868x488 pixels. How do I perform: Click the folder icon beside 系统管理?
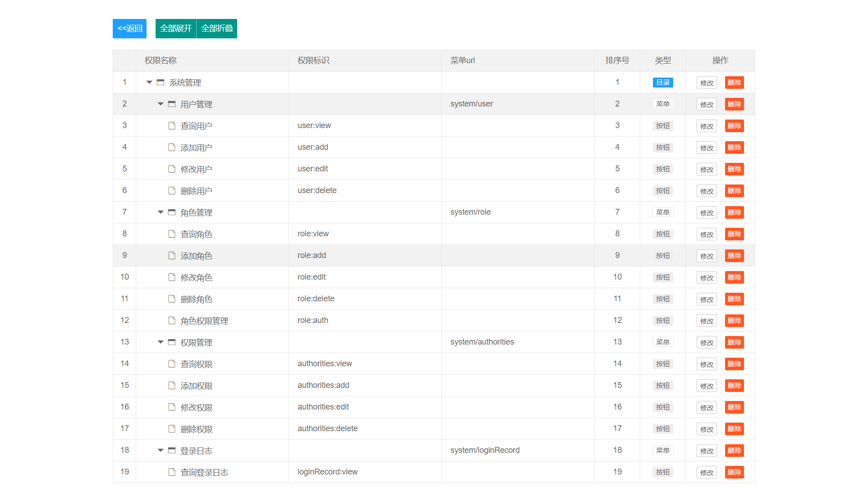pyautogui.click(x=161, y=83)
